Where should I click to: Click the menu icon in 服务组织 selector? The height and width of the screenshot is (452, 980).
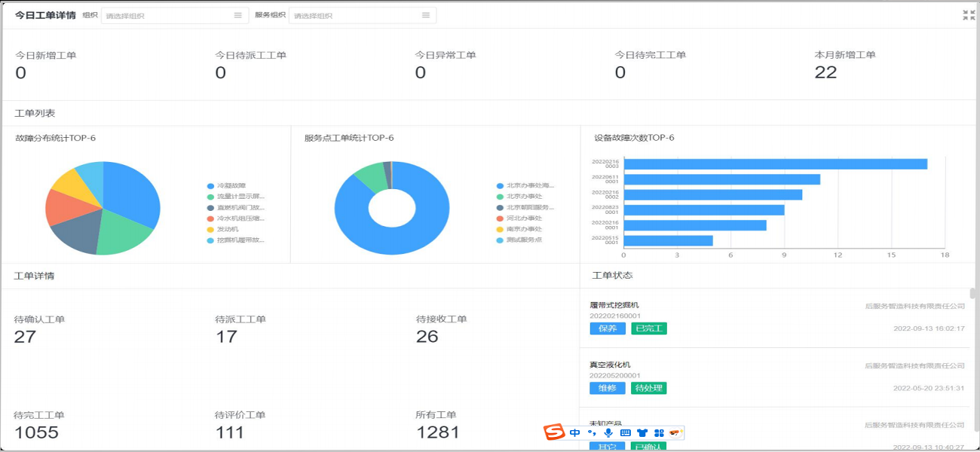[x=426, y=15]
